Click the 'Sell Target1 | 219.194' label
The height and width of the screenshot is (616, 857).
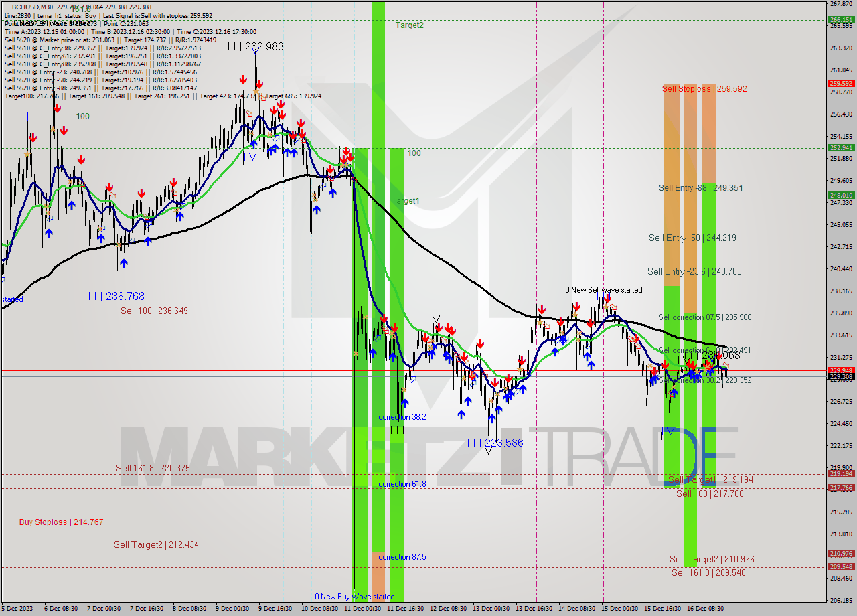(x=710, y=479)
